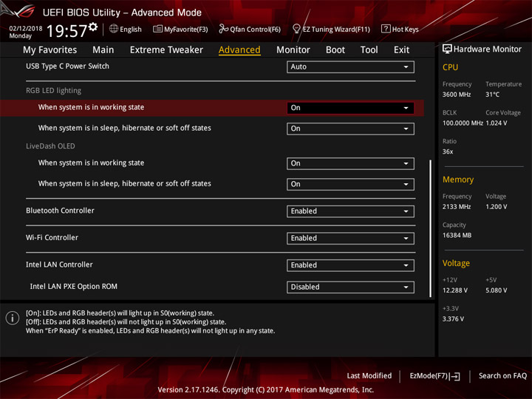Click the 1.024 V core voltage value
Image resolution: width=532 pixels, height=399 pixels.
(497, 123)
